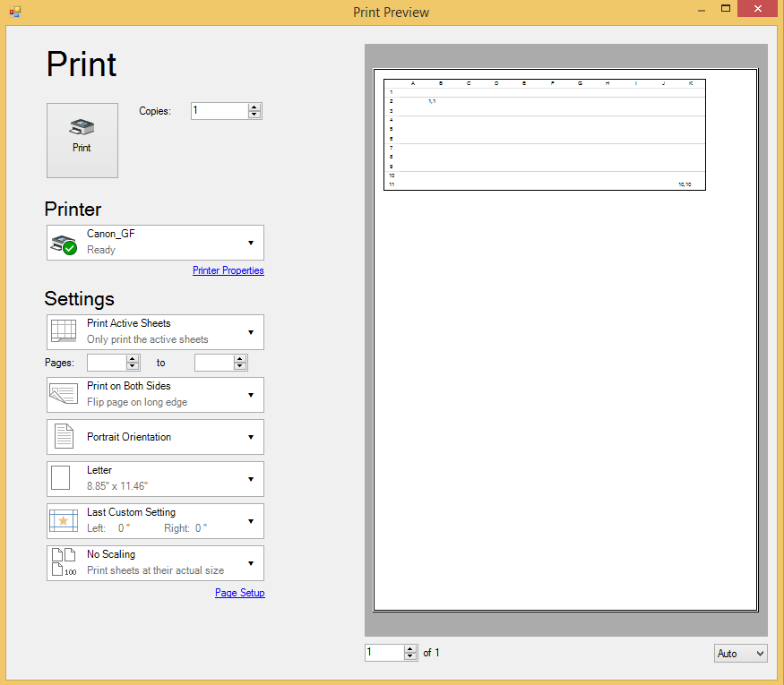Increase Copies with the up stepper arrow
The image size is (784, 685).
pyautogui.click(x=254, y=107)
